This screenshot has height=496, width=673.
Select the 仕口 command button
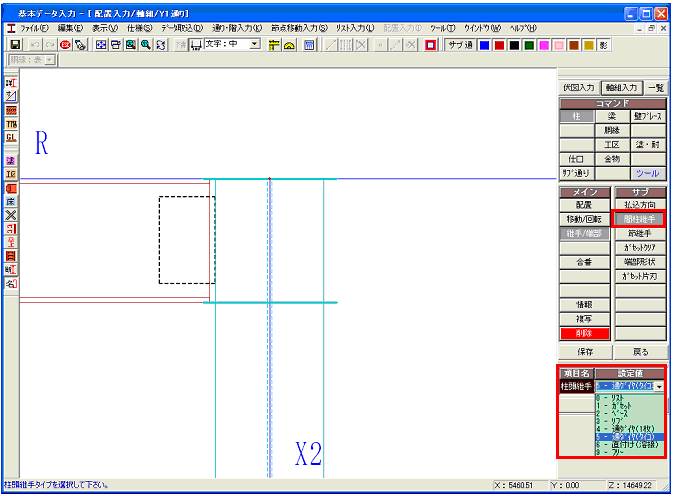[577, 159]
